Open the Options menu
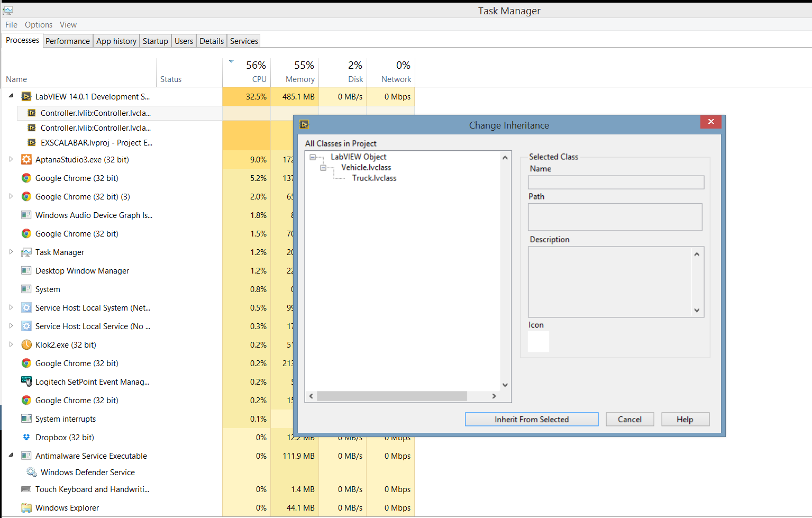The height and width of the screenshot is (518, 812). tap(39, 25)
